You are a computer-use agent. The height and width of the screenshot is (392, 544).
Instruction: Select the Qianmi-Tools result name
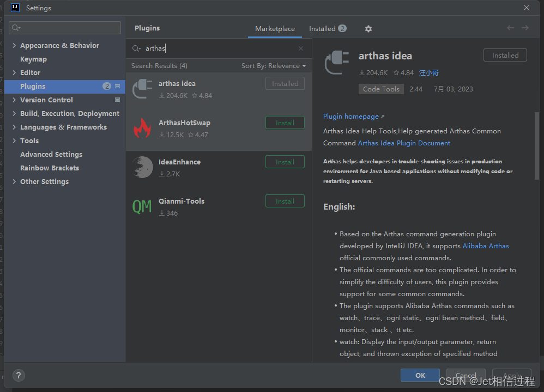tap(182, 201)
